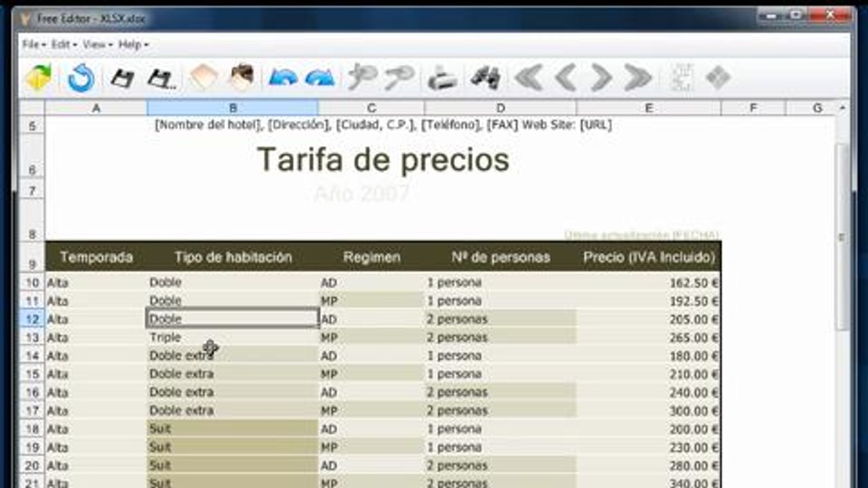Go to next page single-right arrow
The height and width of the screenshot is (488, 868).
coord(601,78)
